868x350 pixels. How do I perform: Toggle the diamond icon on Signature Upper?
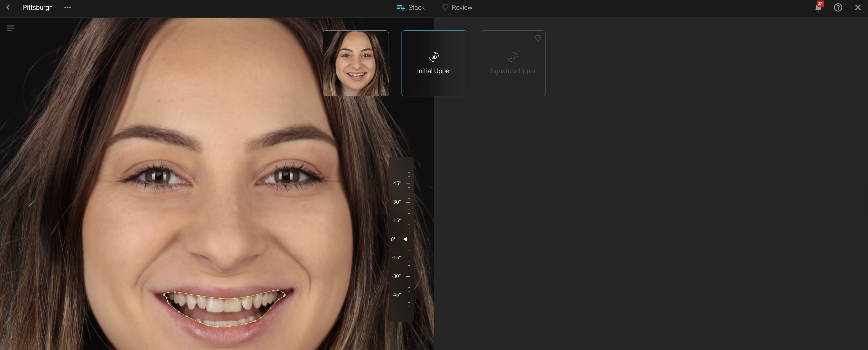537,38
